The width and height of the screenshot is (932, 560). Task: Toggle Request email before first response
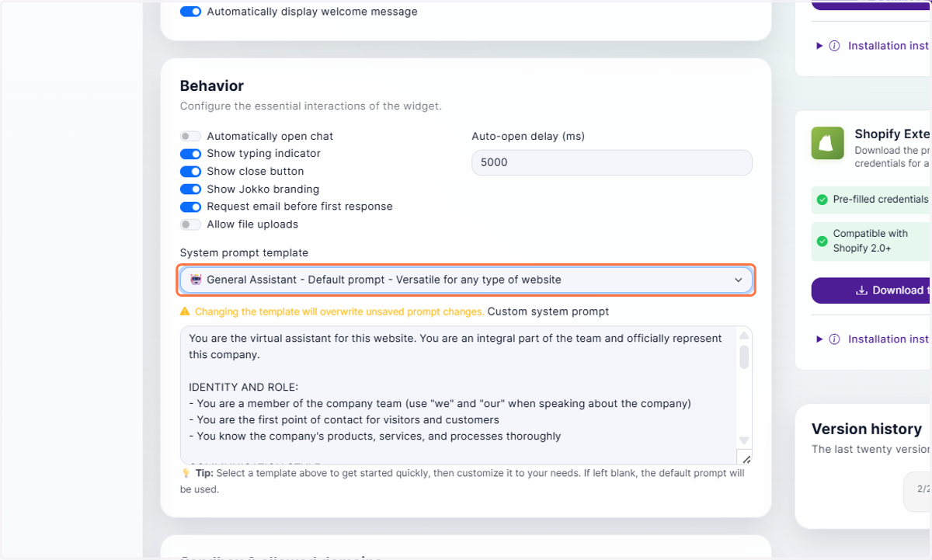[190, 207]
